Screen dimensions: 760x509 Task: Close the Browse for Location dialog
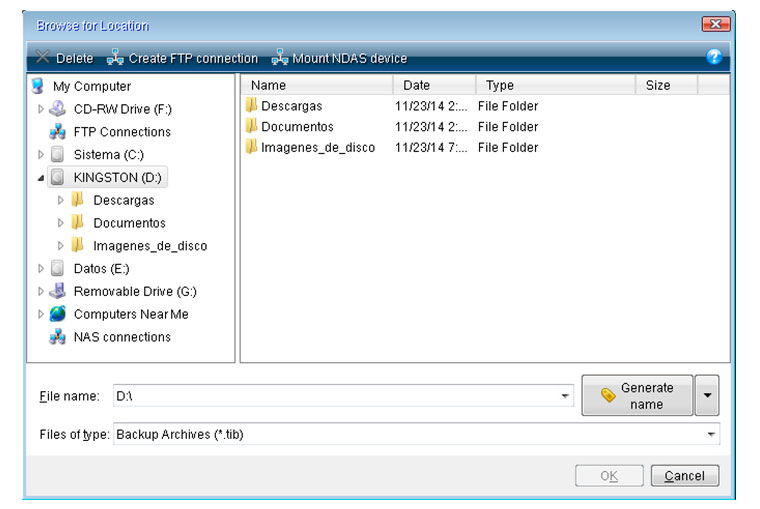(715, 24)
